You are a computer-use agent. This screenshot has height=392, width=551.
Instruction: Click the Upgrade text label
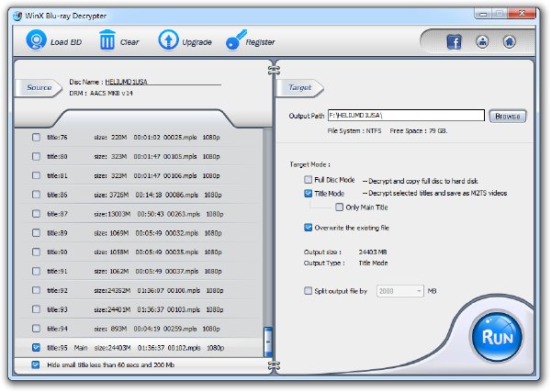click(x=197, y=42)
